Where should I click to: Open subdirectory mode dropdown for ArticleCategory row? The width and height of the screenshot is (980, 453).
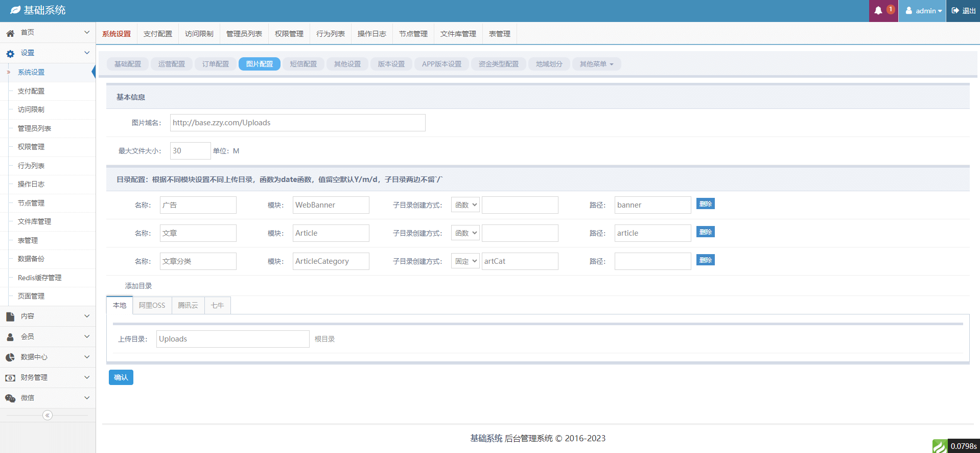[465, 261]
